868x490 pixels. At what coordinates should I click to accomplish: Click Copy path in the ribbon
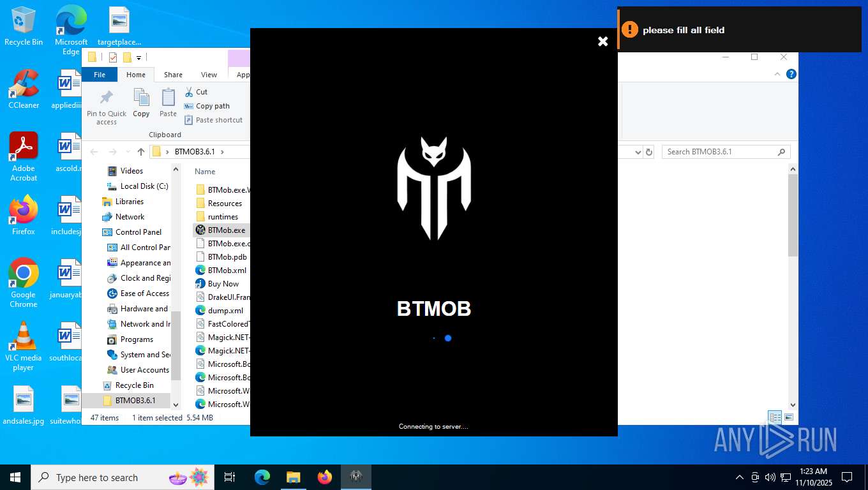tap(207, 106)
